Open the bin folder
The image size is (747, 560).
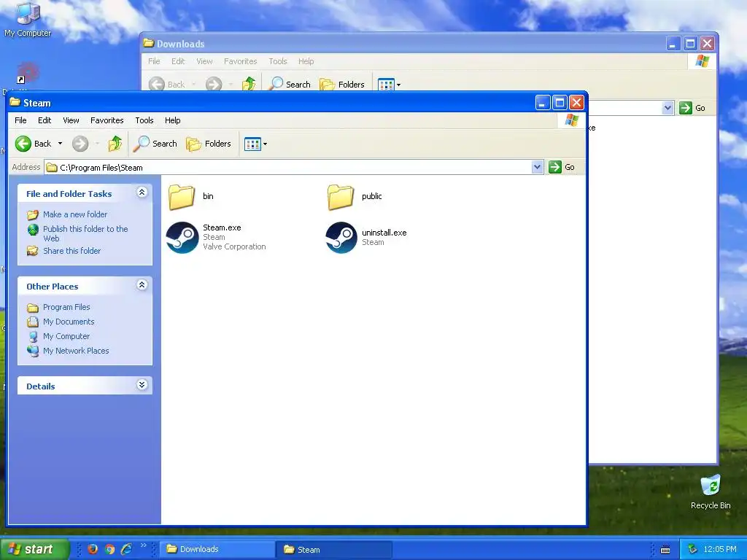coord(182,197)
